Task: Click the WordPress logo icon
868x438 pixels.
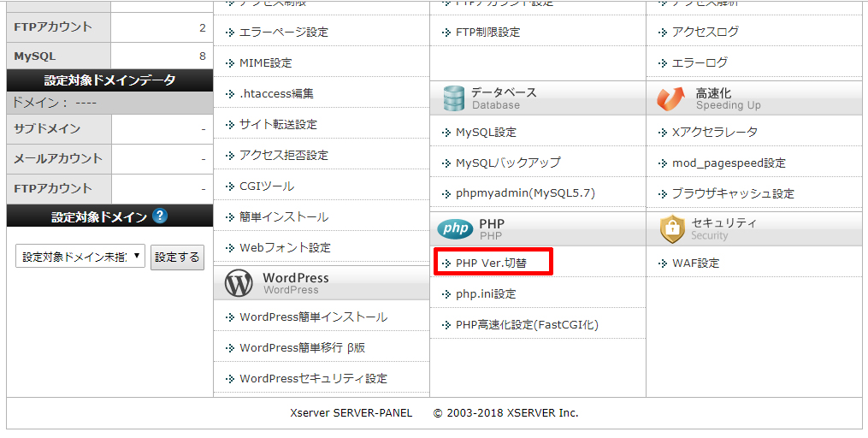Action: 239,283
